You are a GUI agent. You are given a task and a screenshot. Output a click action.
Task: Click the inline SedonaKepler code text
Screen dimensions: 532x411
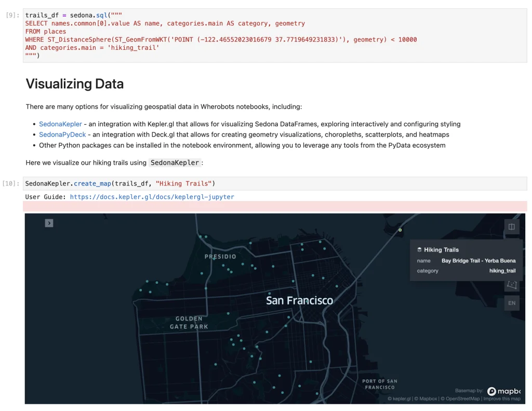point(175,163)
